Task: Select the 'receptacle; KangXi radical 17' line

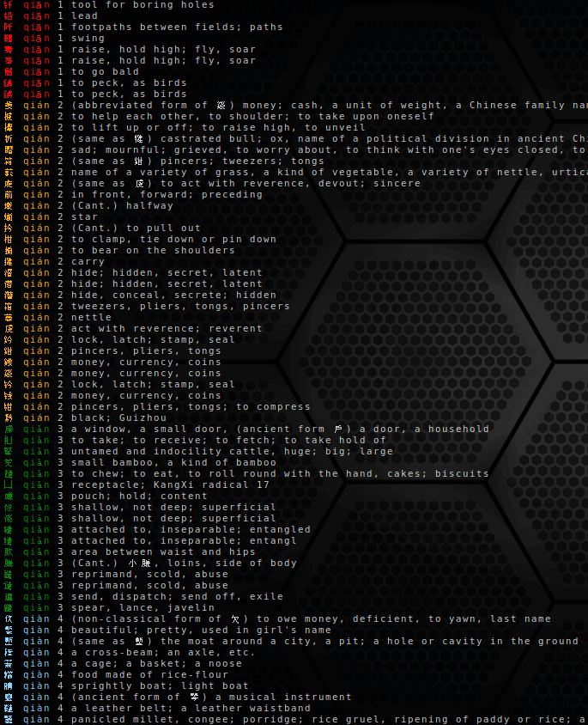Action: 170,485
